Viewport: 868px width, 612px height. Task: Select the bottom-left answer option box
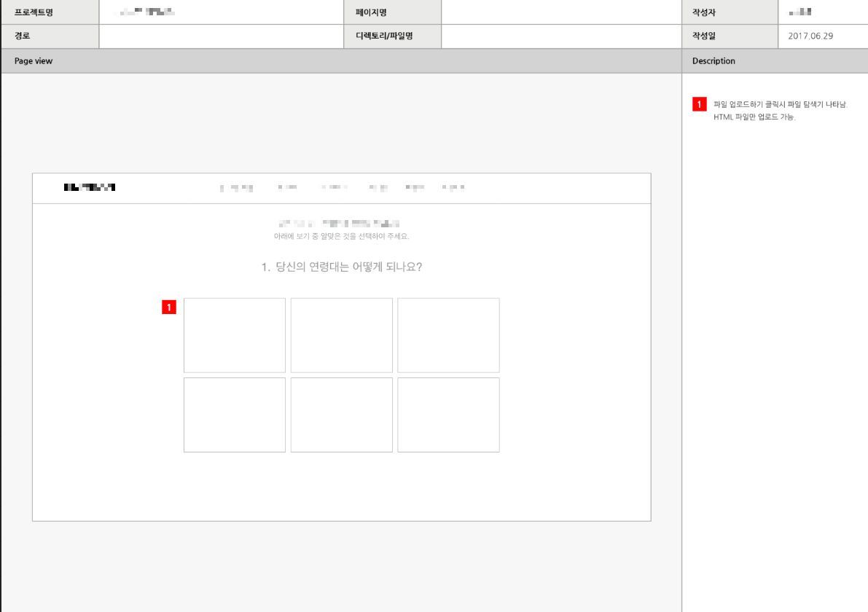click(x=235, y=415)
